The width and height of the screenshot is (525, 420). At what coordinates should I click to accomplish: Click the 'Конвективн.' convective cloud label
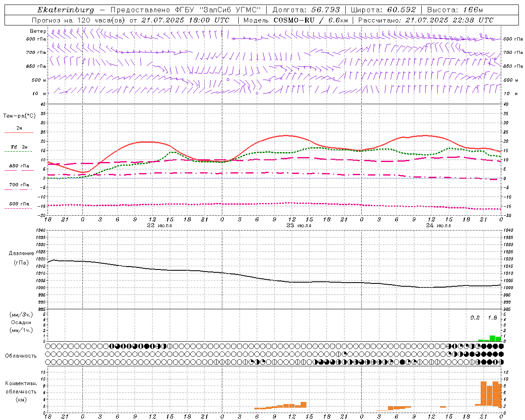[x=21, y=383]
